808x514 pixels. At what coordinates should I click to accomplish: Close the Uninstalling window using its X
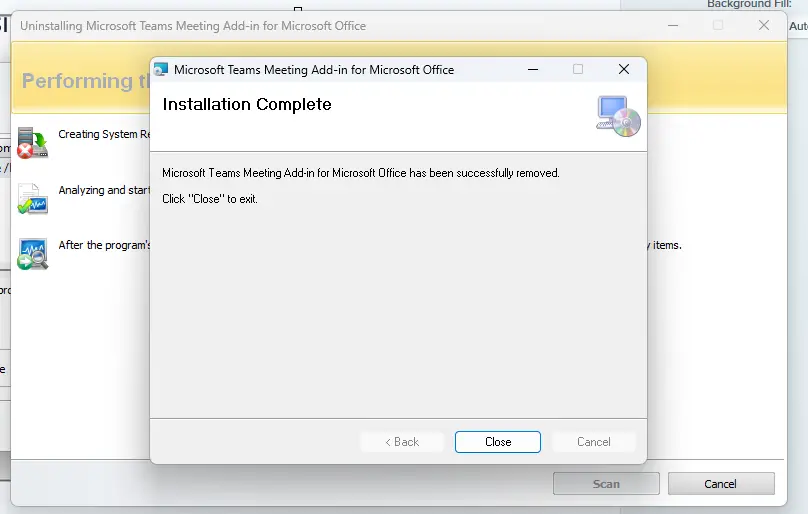click(764, 26)
